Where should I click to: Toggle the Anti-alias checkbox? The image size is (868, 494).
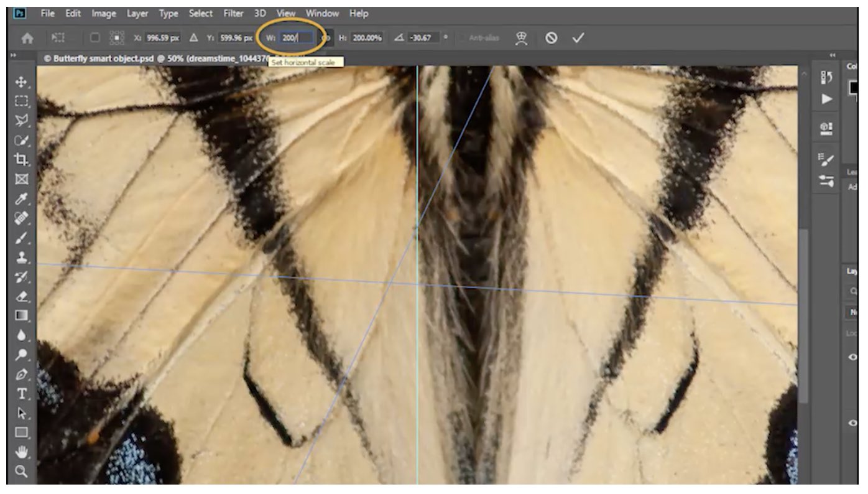coord(461,38)
